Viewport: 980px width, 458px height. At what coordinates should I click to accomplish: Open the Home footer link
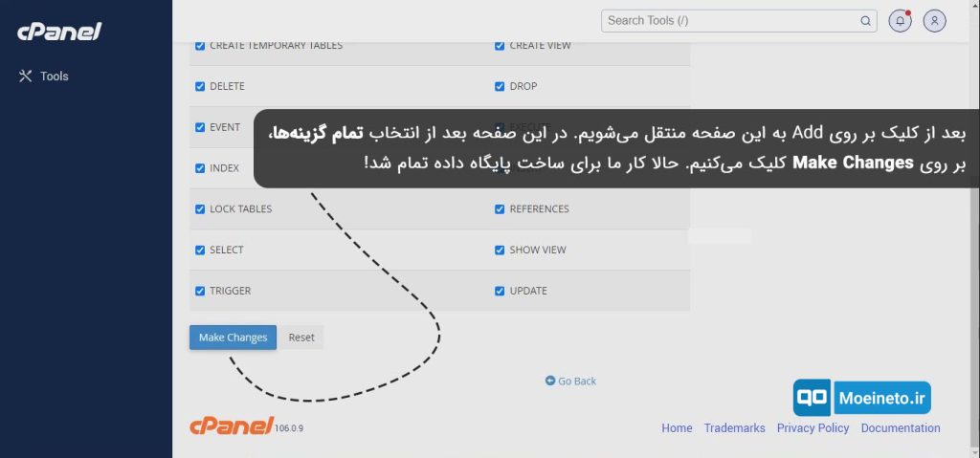(677, 428)
